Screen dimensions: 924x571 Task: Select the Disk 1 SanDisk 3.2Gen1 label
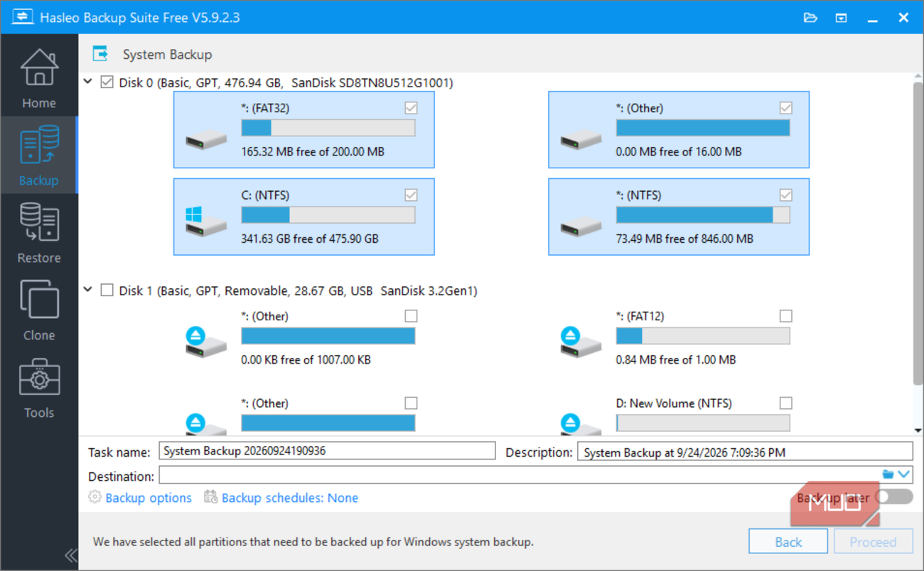[x=298, y=291]
